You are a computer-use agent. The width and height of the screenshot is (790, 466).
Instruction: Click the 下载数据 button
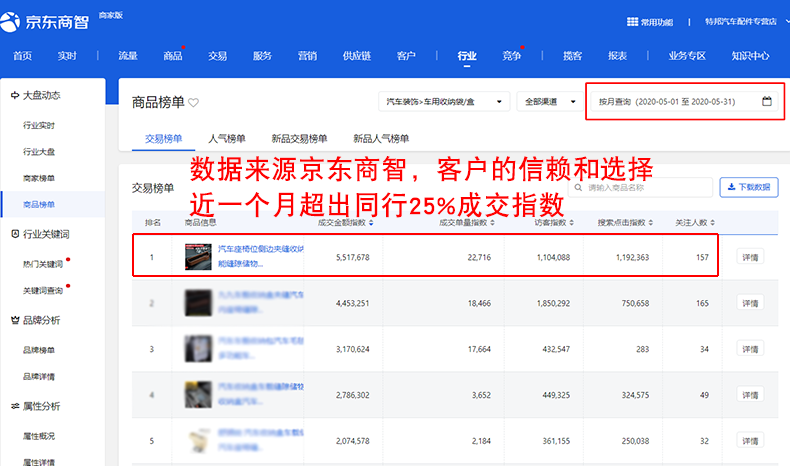click(749, 187)
